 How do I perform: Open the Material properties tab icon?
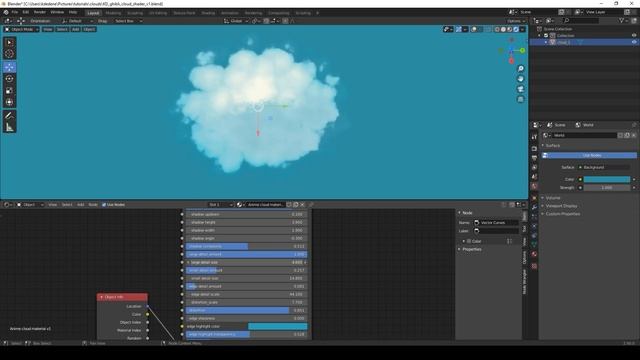point(534,254)
